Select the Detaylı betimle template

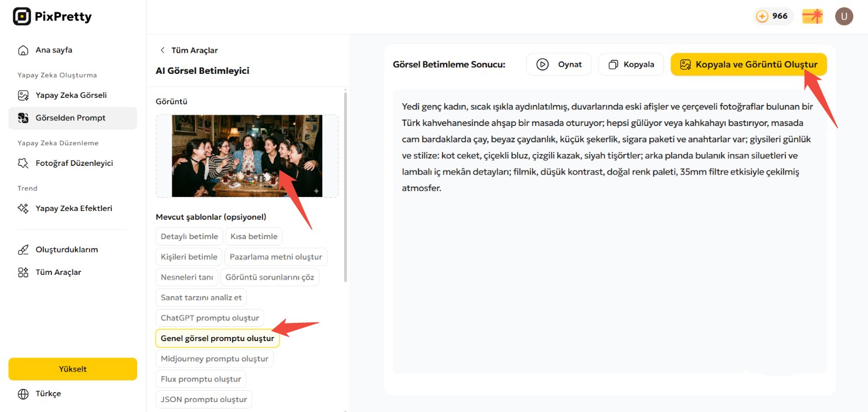[189, 236]
